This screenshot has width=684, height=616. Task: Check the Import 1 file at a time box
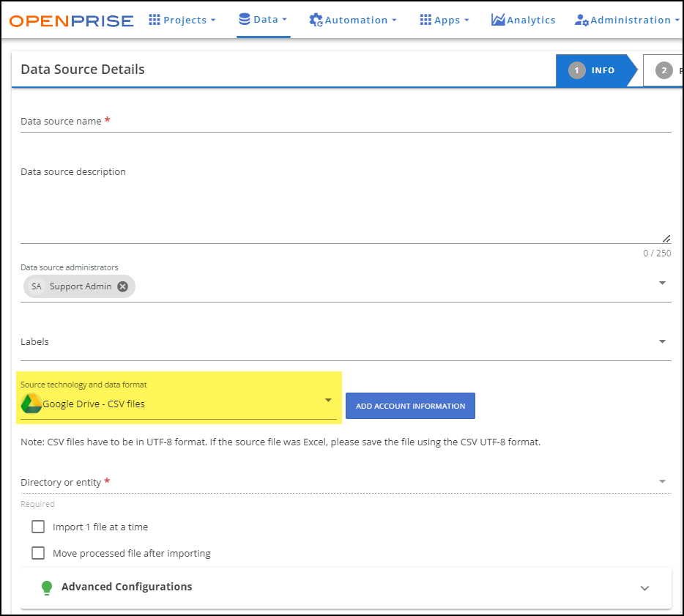point(37,527)
